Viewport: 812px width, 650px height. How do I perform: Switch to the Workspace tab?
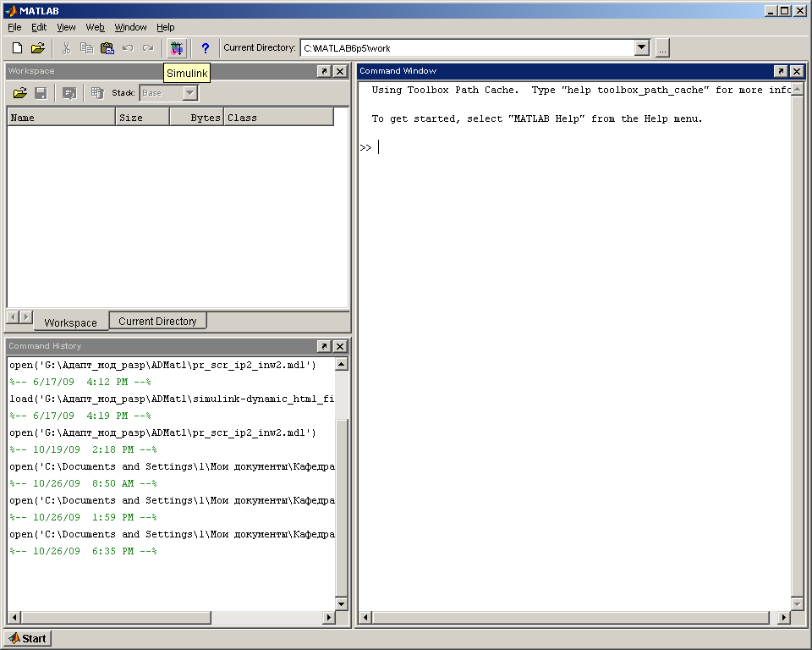pyautogui.click(x=71, y=322)
